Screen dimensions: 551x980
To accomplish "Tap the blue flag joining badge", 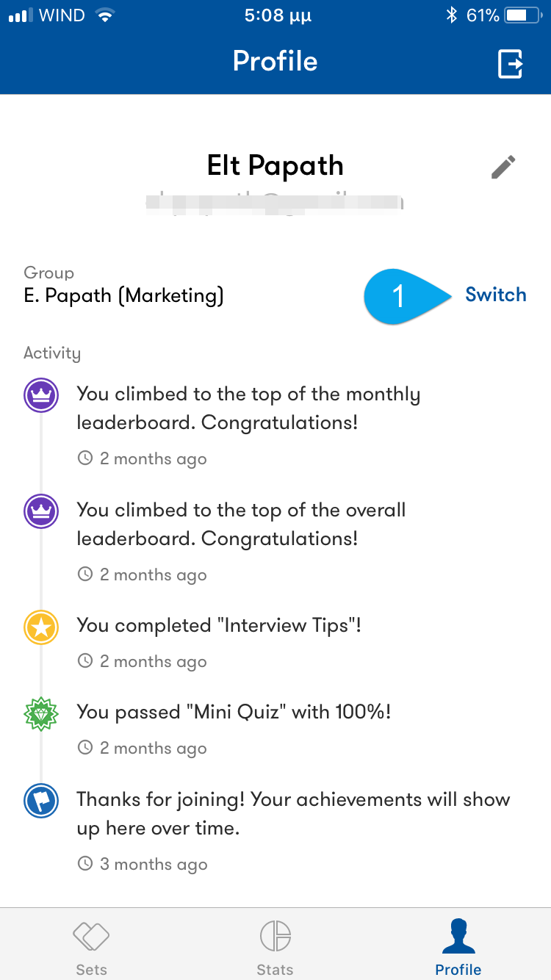I will 42,801.
